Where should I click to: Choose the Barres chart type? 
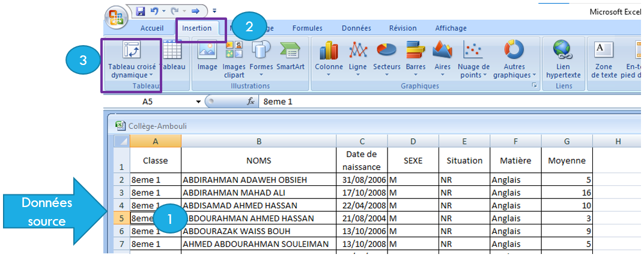pos(416,59)
